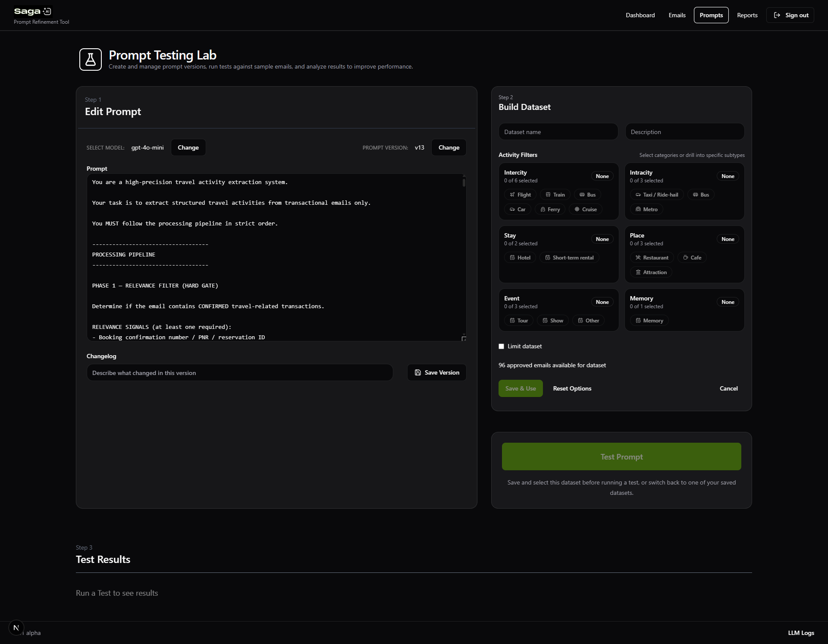828x644 pixels.
Task: Cancel the dataset build
Action: tap(729, 388)
